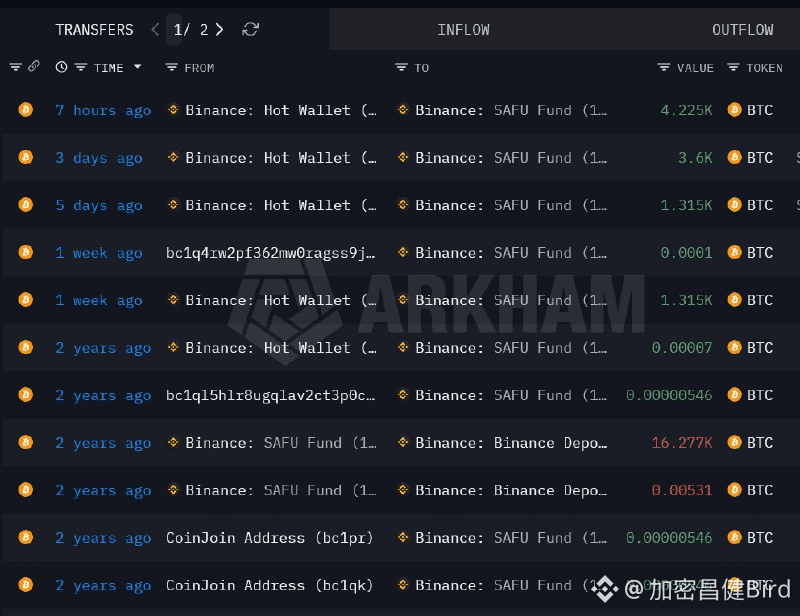This screenshot has width=800, height=616.
Task: Click Binance logo before SAFU Fund in 7 hours ago row
Action: pyautogui.click(x=403, y=110)
